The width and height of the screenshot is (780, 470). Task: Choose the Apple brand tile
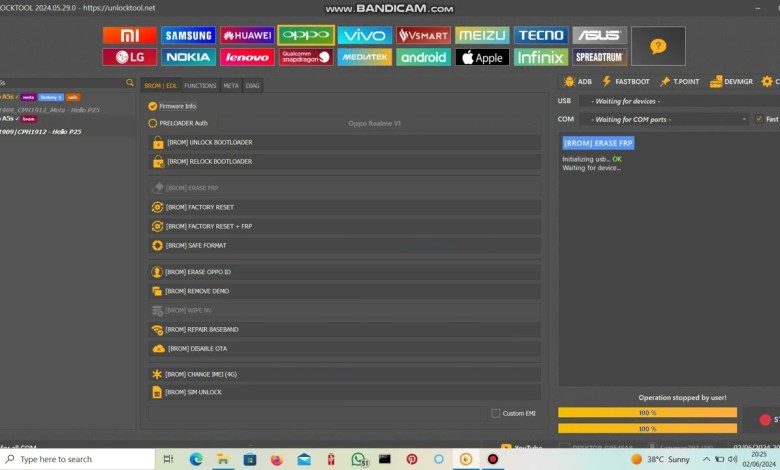coord(482,57)
